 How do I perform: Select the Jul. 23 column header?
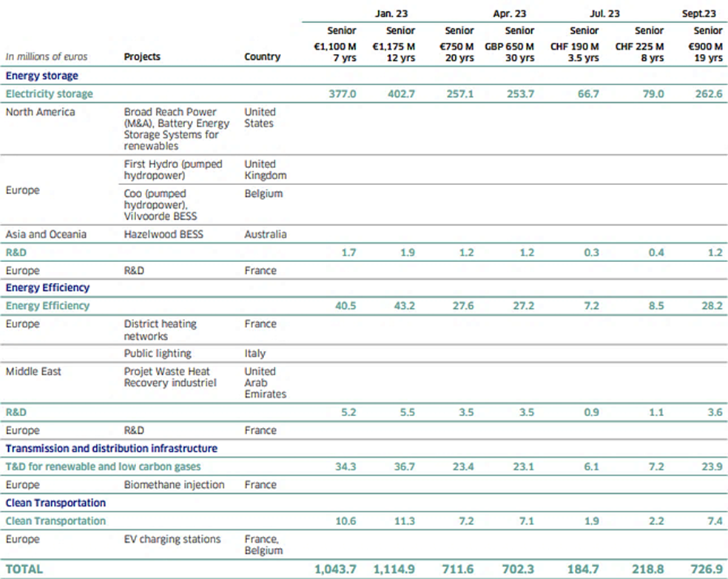604,13
